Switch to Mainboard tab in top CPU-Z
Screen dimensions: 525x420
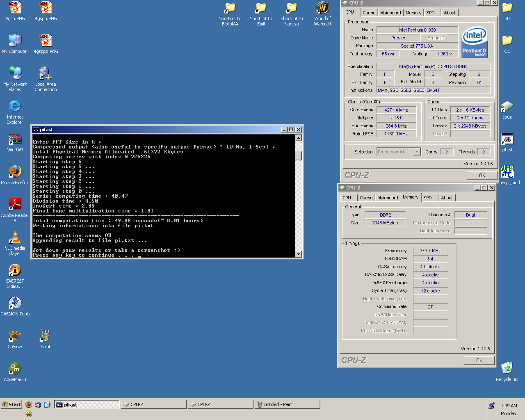[390, 13]
